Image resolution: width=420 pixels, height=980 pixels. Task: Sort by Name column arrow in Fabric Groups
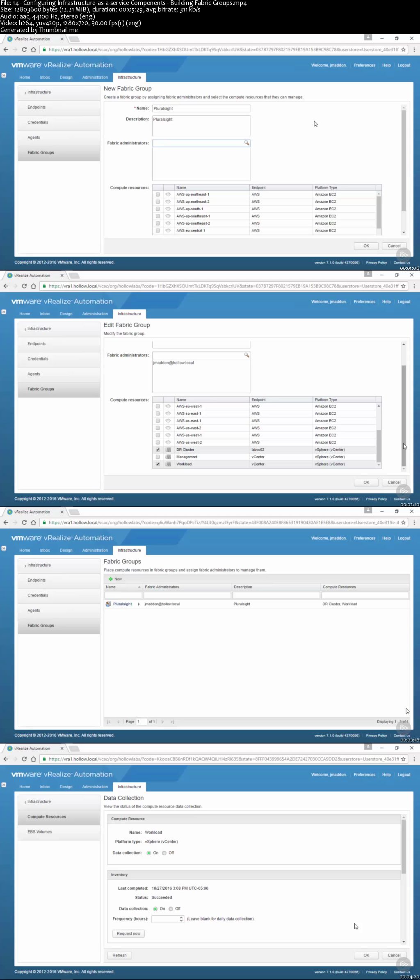pos(139,587)
